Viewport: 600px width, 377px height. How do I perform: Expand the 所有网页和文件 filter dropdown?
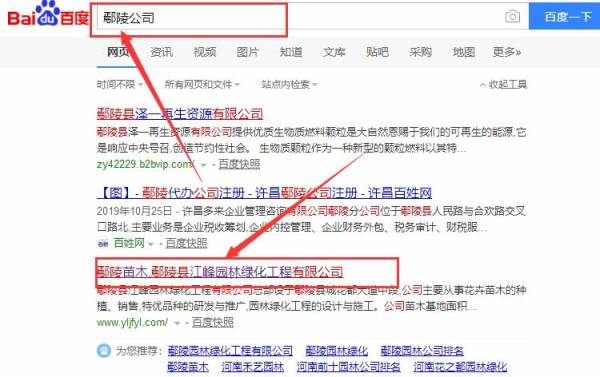(202, 84)
